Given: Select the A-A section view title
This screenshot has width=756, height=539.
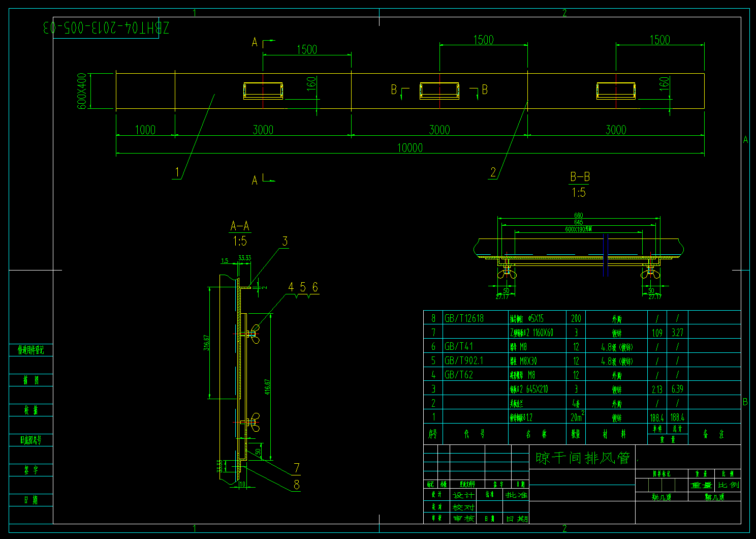Looking at the screenshot, I should (x=240, y=226).
